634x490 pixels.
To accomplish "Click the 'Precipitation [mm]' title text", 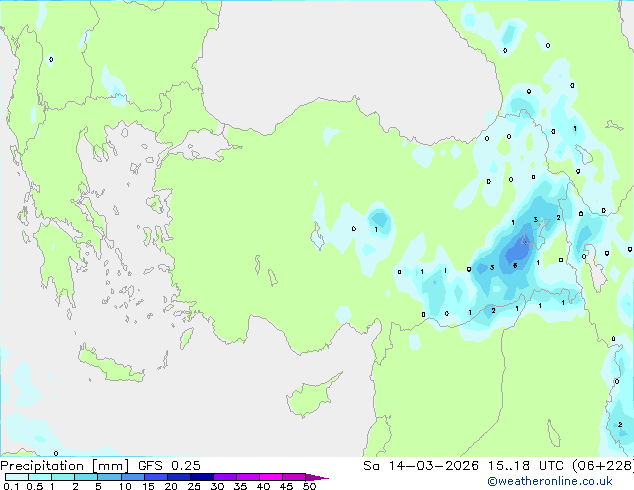I will coord(65,466).
